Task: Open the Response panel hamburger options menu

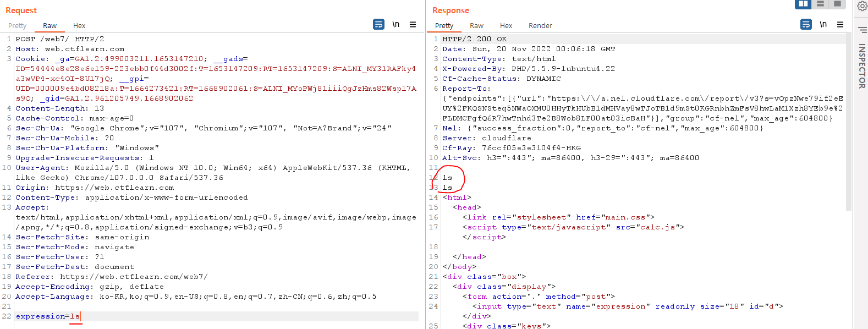Action: point(840,24)
